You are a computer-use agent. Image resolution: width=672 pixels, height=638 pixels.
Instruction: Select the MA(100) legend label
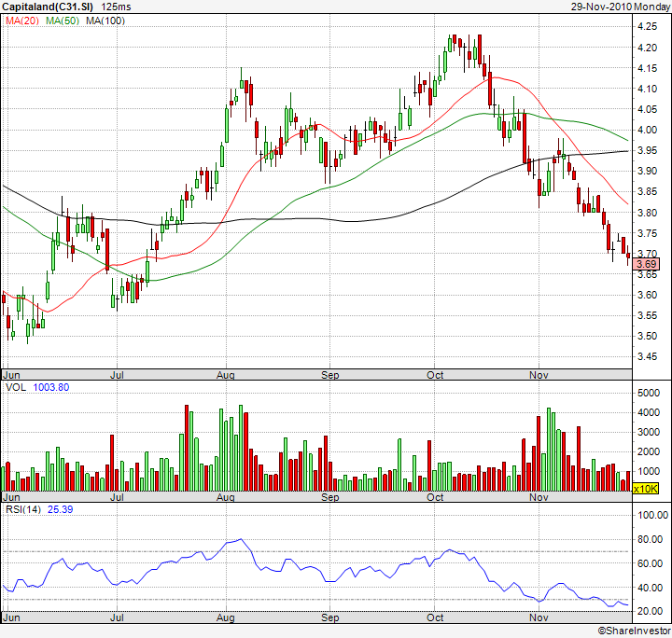pos(105,21)
